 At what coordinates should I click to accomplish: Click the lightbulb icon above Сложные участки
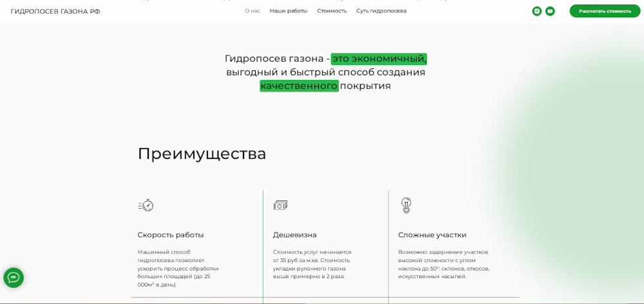point(406,205)
